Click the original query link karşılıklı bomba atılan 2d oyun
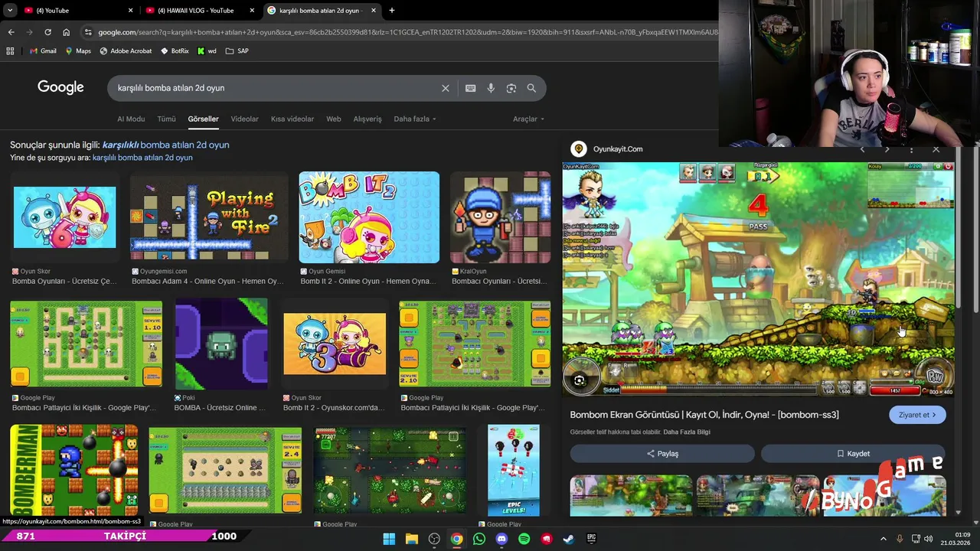This screenshot has height=551, width=980. pos(142,158)
